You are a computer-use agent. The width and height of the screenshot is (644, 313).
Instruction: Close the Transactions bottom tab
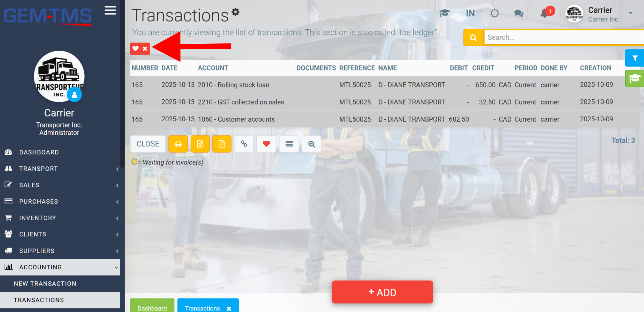coord(229,309)
